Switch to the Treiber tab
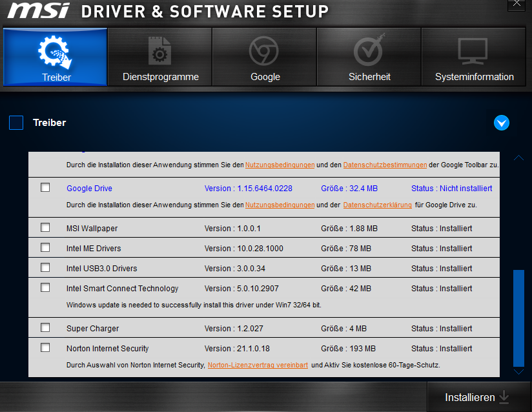This screenshot has width=532, height=412. pos(56,57)
